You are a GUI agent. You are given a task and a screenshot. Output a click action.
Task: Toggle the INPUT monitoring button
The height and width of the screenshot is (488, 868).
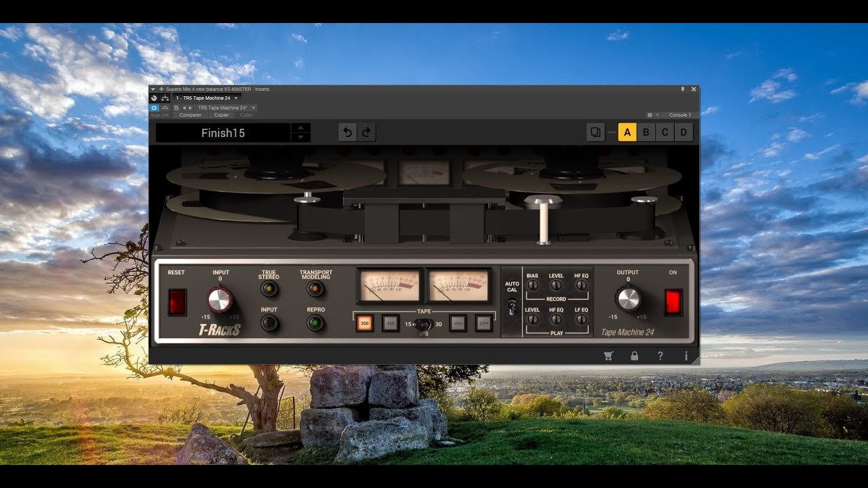pos(269,323)
